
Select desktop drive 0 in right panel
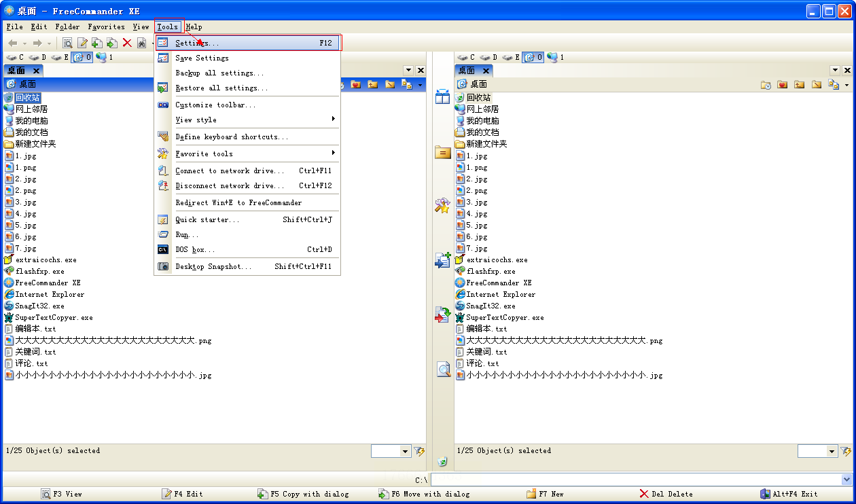[x=533, y=58]
